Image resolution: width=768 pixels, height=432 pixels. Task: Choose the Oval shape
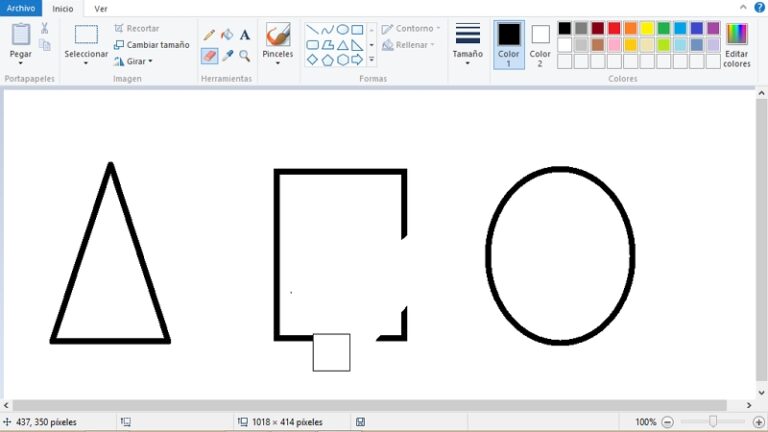[x=342, y=29]
